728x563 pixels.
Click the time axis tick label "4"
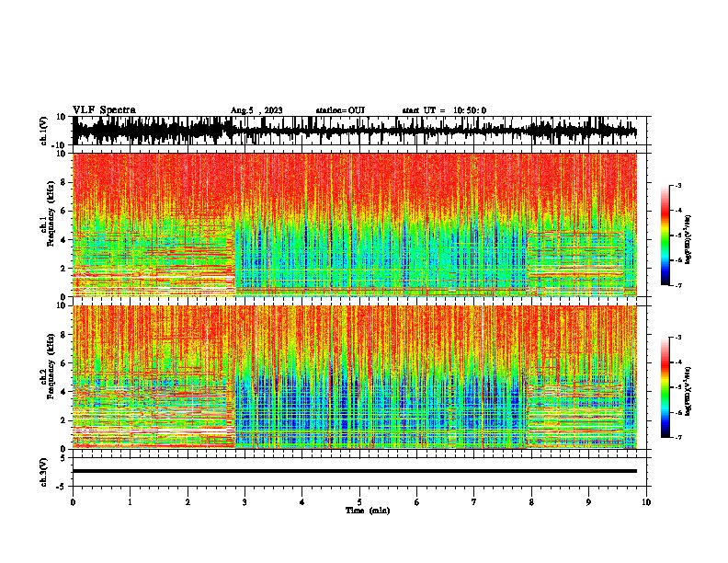(302, 502)
